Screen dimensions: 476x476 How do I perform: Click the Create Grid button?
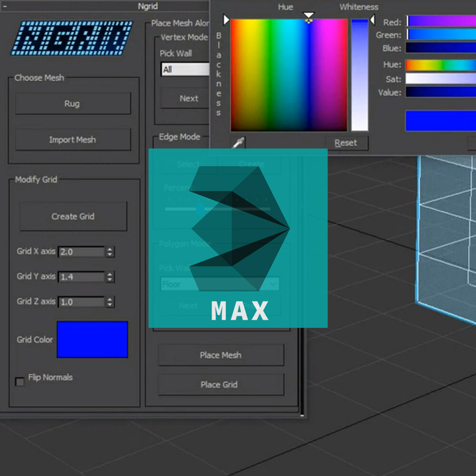[x=73, y=216]
